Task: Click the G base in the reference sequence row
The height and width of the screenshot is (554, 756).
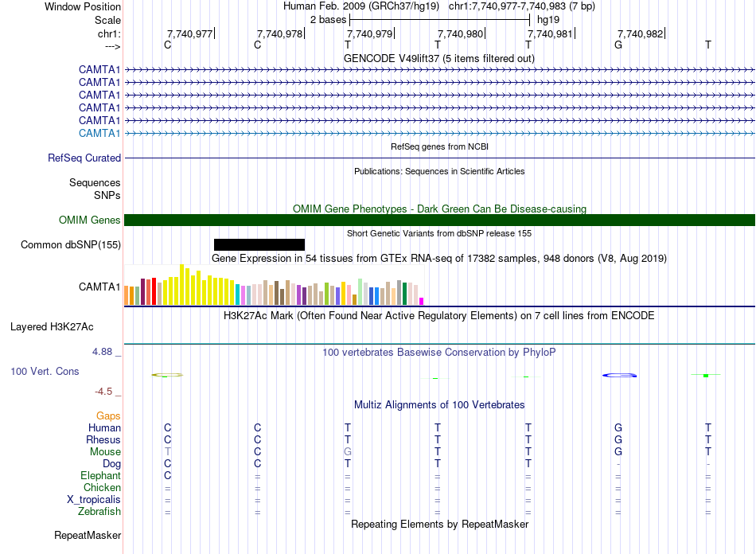Action: point(618,45)
